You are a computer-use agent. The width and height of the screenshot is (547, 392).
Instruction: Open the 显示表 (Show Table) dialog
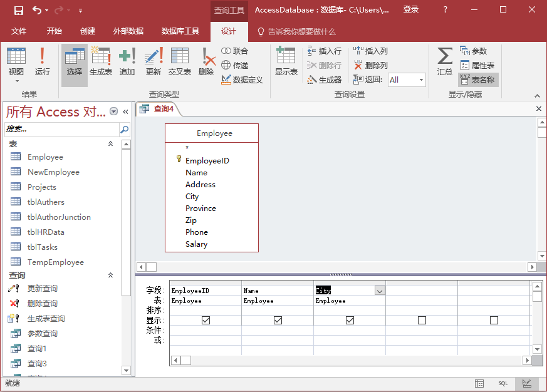[x=286, y=62]
